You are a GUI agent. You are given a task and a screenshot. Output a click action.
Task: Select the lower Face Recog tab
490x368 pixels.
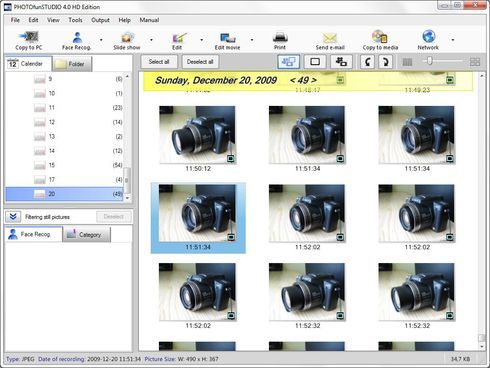pos(33,234)
